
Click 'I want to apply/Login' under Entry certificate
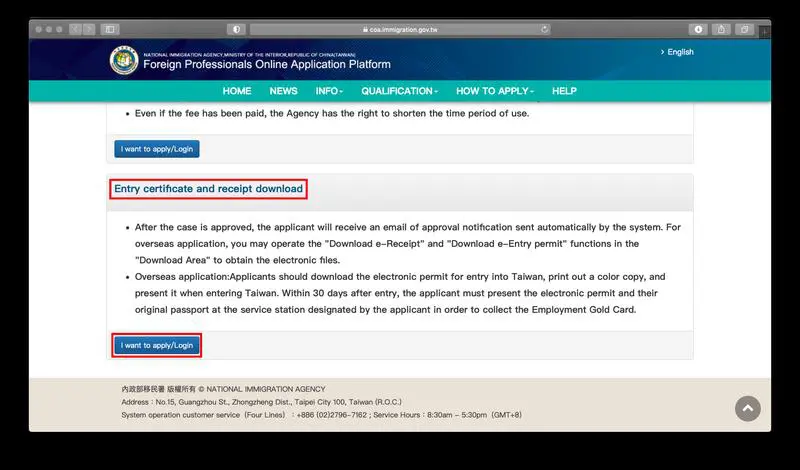(x=157, y=345)
